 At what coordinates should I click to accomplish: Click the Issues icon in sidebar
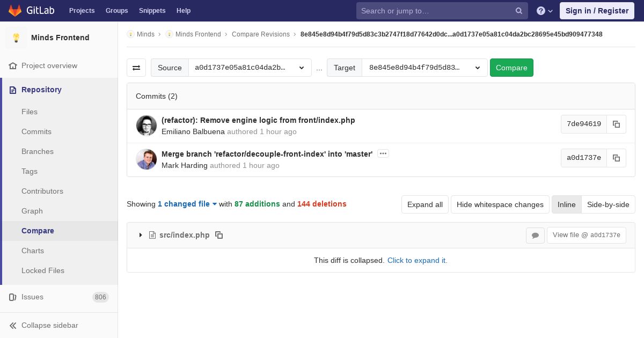13,297
